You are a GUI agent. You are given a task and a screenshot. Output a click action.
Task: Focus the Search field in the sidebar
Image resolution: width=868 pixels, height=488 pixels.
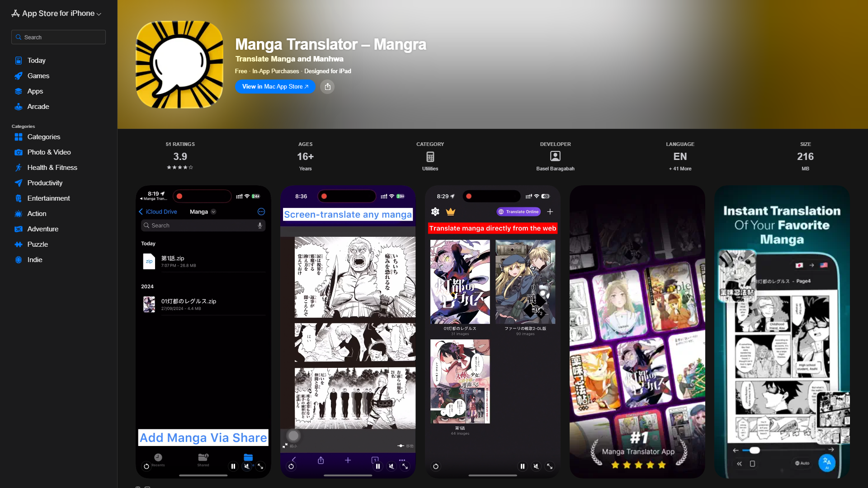coord(58,37)
